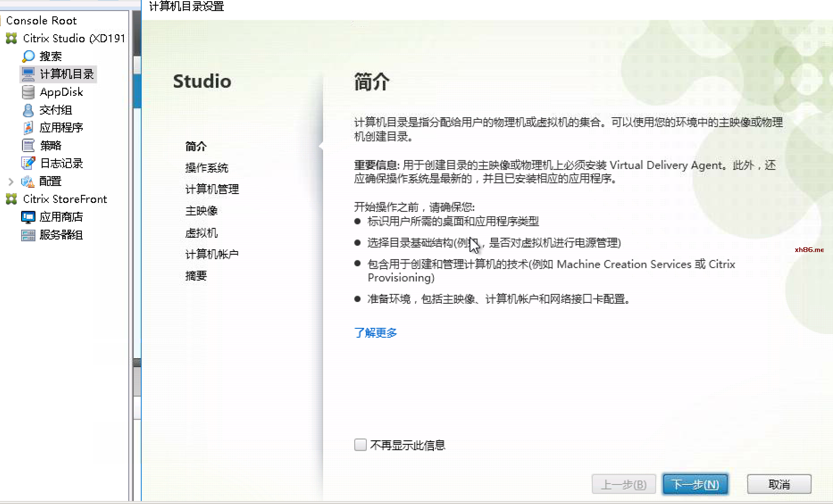
Task: Click the left pane vertical scrollbar
Action: tap(137, 237)
